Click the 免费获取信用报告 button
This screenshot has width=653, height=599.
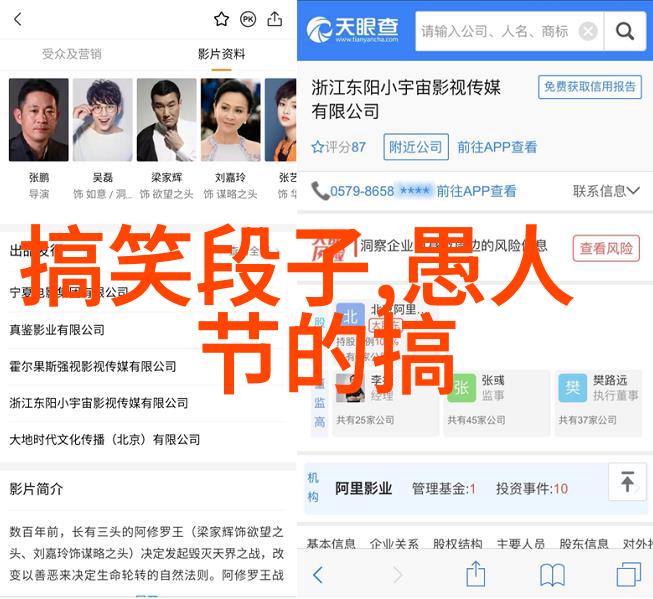click(590, 87)
